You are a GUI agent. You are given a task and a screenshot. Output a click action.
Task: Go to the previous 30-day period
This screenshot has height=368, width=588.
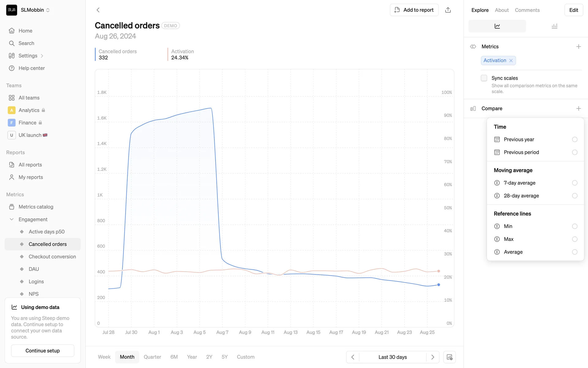click(x=353, y=357)
